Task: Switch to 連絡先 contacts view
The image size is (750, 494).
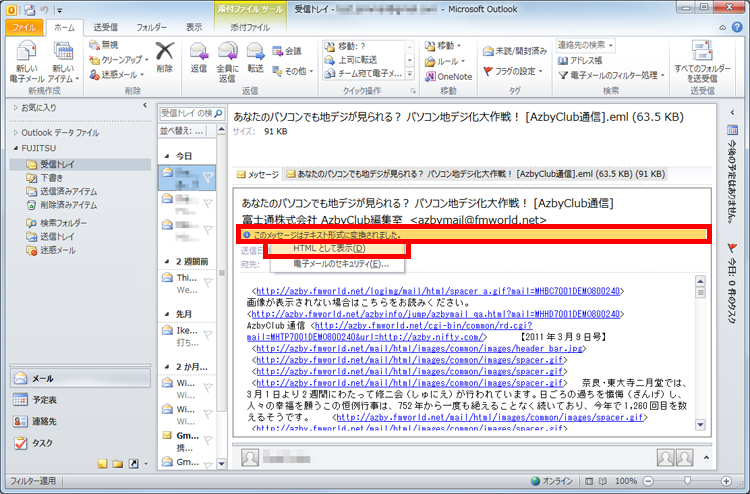Action: (80, 421)
